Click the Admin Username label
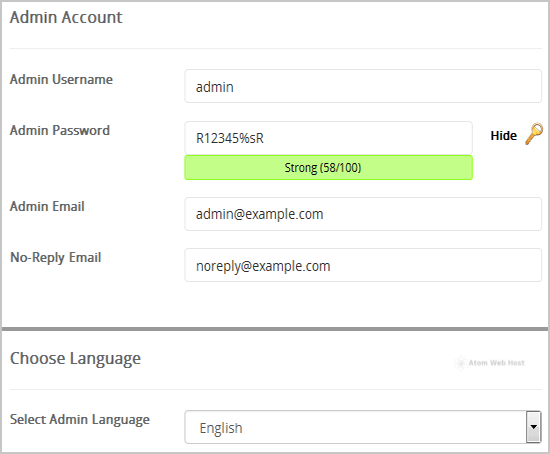Viewport: 550px width, 454px height. click(61, 79)
